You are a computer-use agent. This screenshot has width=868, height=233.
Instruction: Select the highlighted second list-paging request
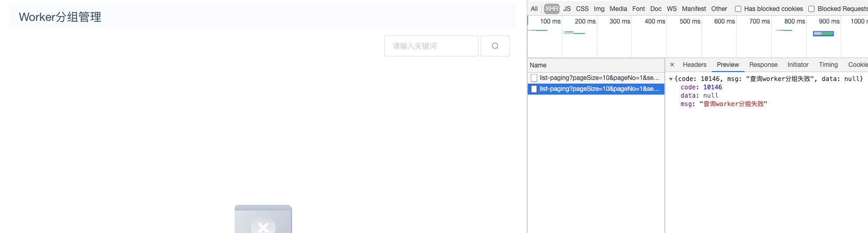tap(596, 89)
